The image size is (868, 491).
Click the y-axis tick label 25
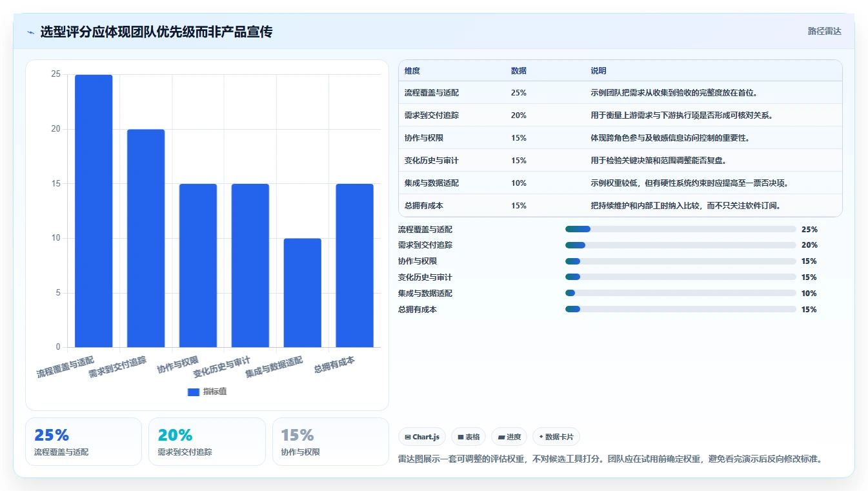(x=56, y=74)
